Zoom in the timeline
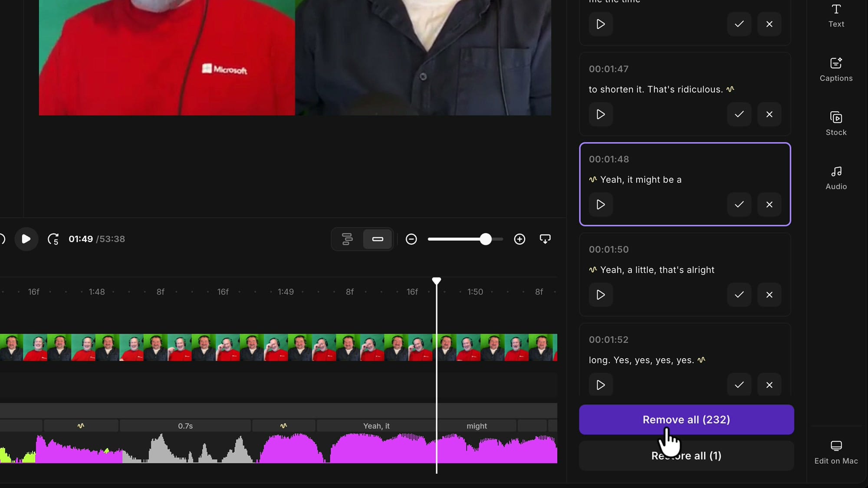This screenshot has width=868, height=488. click(519, 239)
